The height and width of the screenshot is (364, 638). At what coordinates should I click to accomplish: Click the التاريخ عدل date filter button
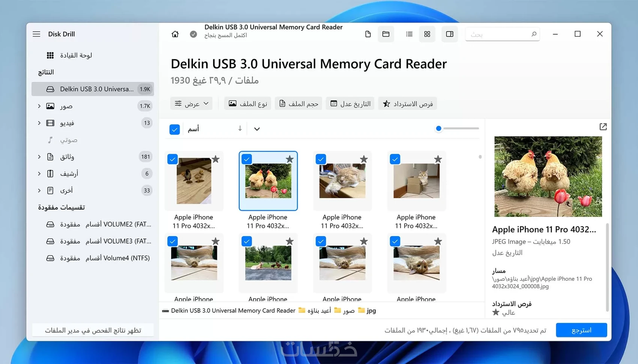pyautogui.click(x=351, y=104)
